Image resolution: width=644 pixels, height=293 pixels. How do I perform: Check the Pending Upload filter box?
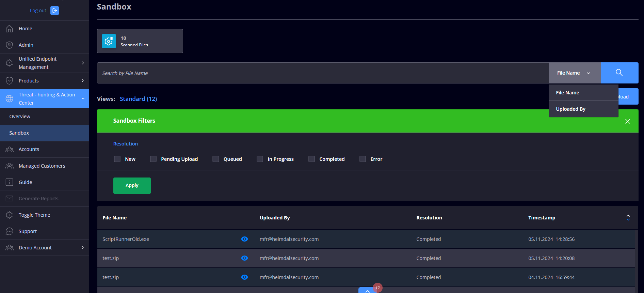point(154,159)
